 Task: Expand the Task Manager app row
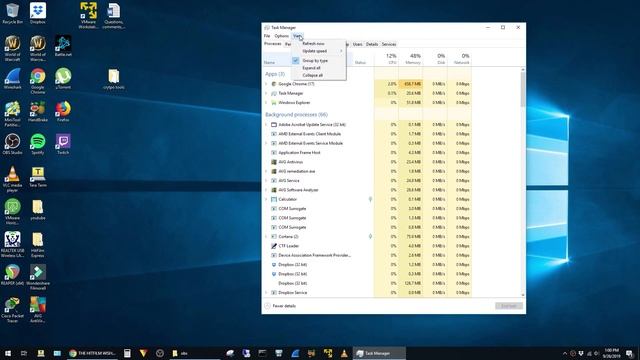coord(267,93)
